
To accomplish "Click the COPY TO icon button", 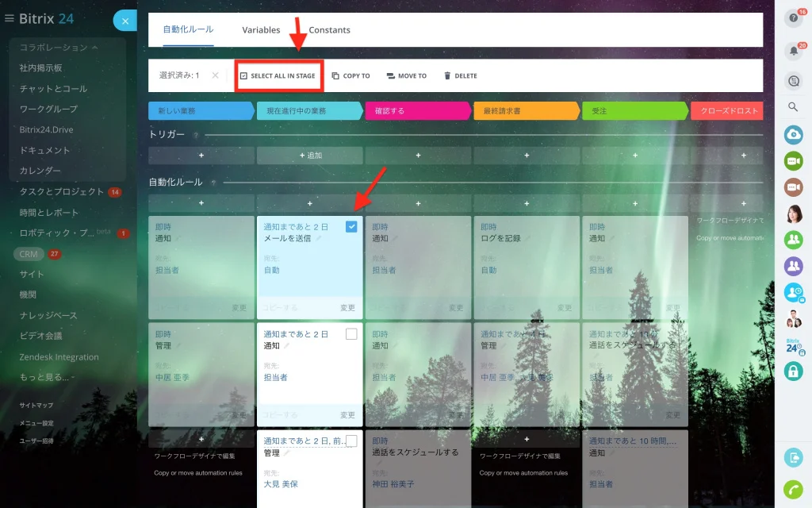I will [x=335, y=75].
